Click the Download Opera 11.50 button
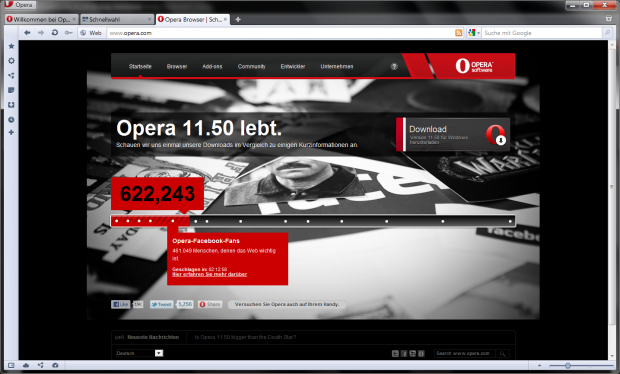The image size is (620, 374). click(x=453, y=134)
